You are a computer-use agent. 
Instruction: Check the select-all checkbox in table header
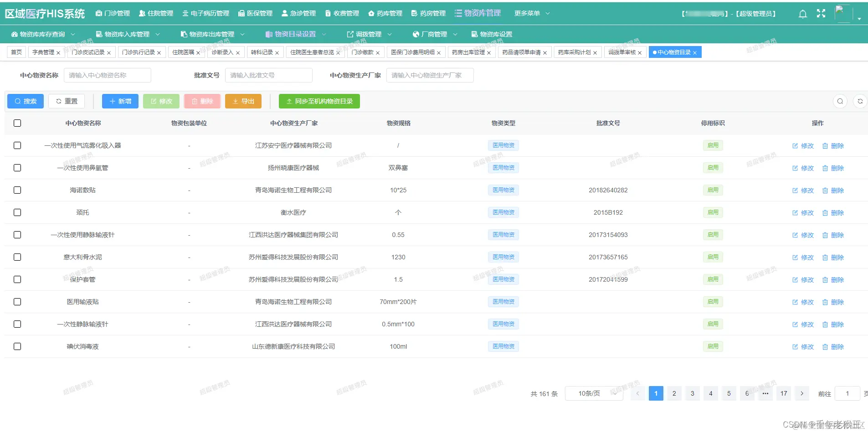coord(17,123)
